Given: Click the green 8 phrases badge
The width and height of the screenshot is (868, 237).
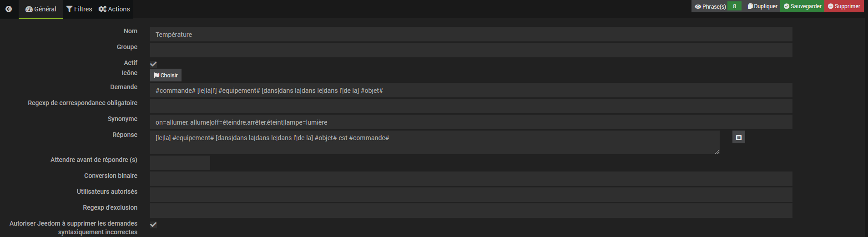Looking at the screenshot, I should coord(734,6).
